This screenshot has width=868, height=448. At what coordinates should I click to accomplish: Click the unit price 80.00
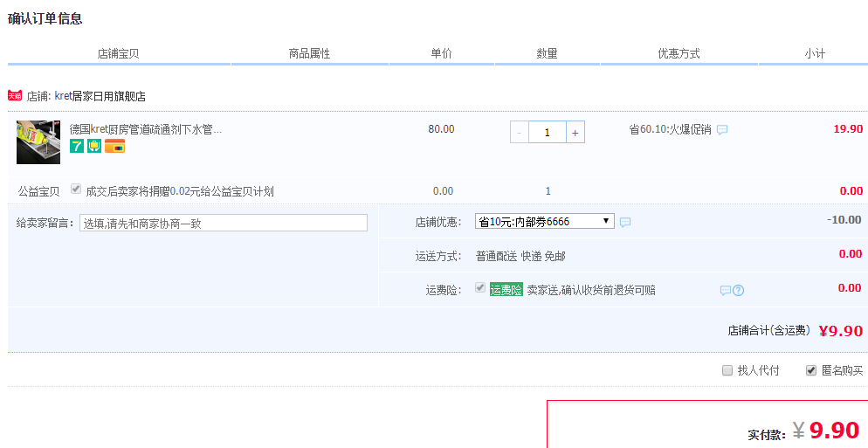click(441, 129)
